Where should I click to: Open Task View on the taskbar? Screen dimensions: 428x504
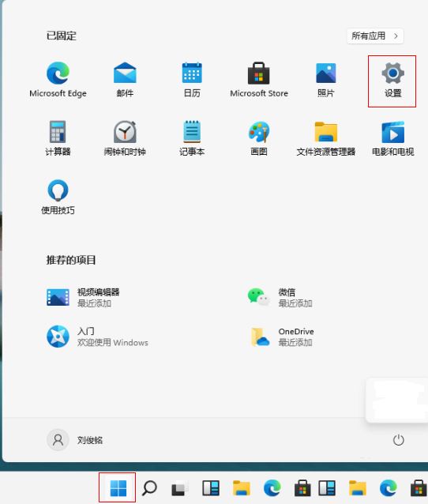pyautogui.click(x=179, y=488)
